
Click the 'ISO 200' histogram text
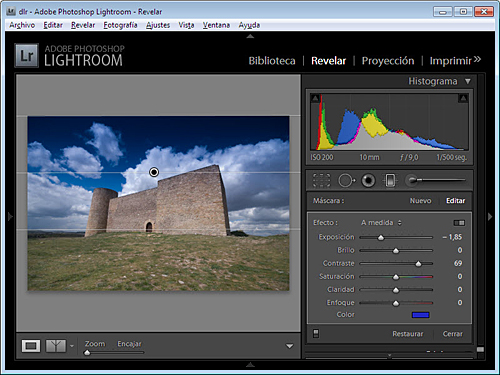(x=322, y=157)
